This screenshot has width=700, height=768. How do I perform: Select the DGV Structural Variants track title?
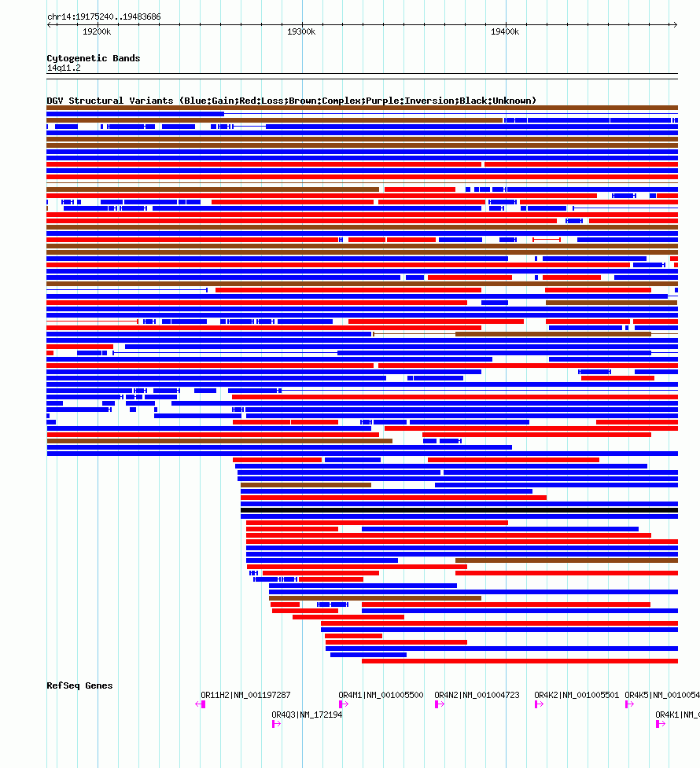tap(291, 101)
